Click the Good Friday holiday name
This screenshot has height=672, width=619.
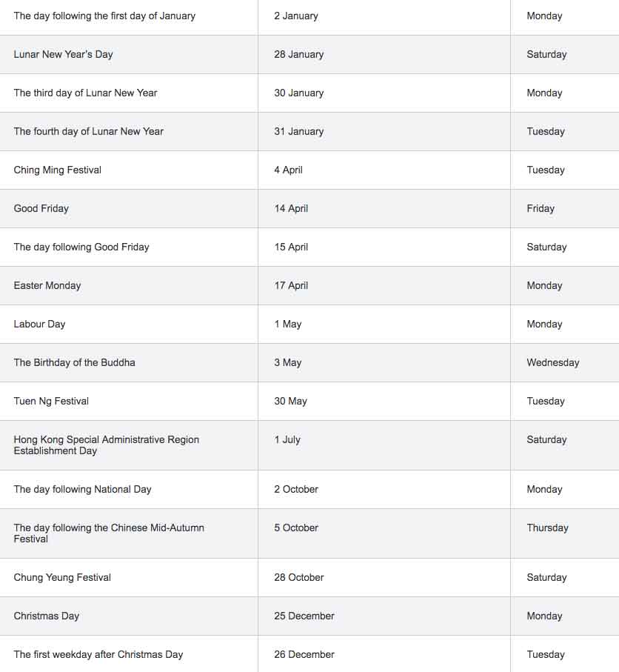41,208
